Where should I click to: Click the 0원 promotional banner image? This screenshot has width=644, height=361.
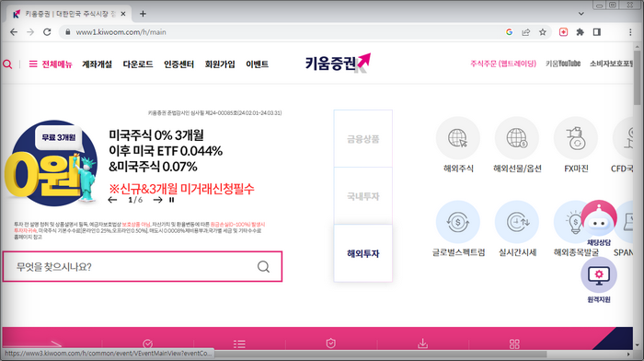pos(51,163)
